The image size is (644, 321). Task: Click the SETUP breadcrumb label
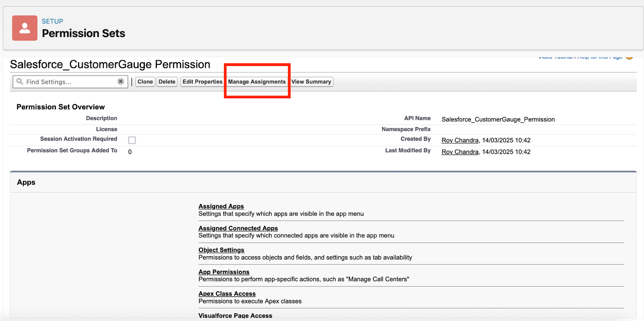[x=52, y=21]
